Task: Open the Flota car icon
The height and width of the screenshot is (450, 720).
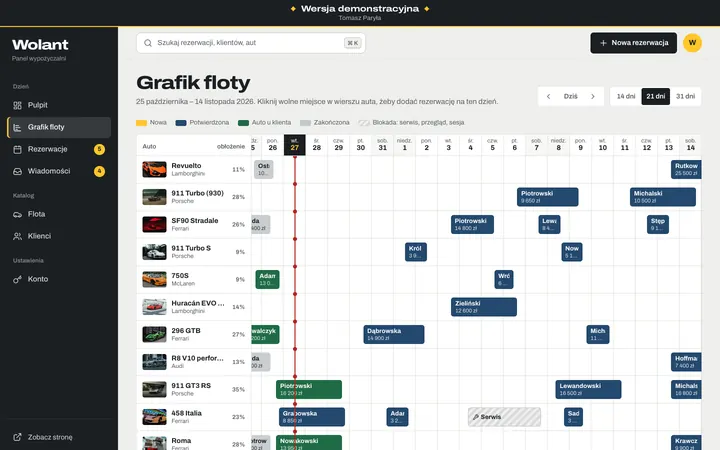Action: click(17, 214)
